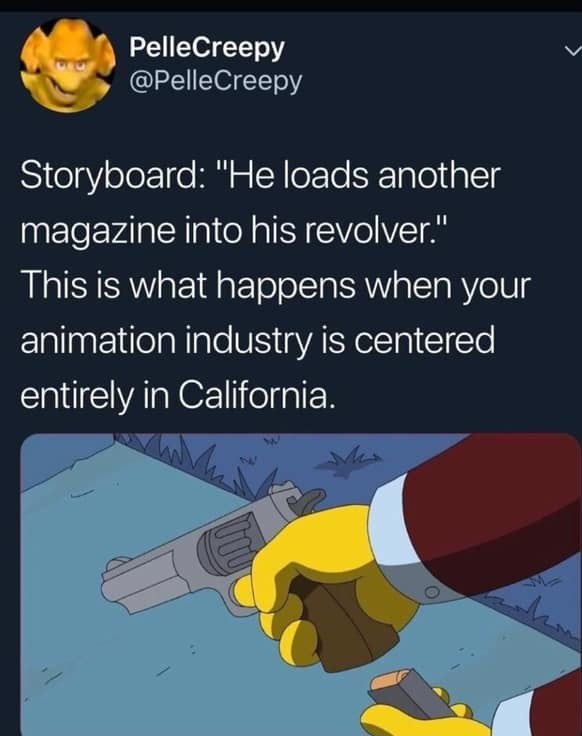582x736 pixels.
Task: Tap the revolver in the attached image
Action: pyautogui.click(x=214, y=549)
